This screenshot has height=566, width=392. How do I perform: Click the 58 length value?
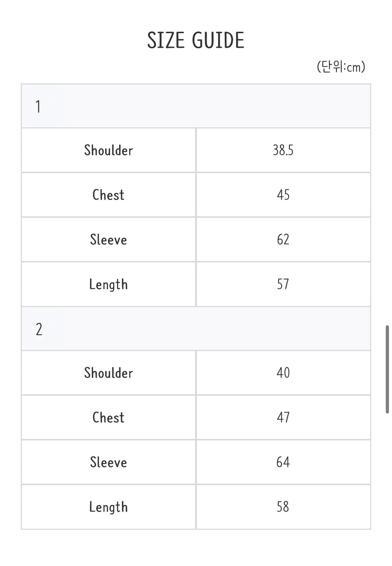283,507
